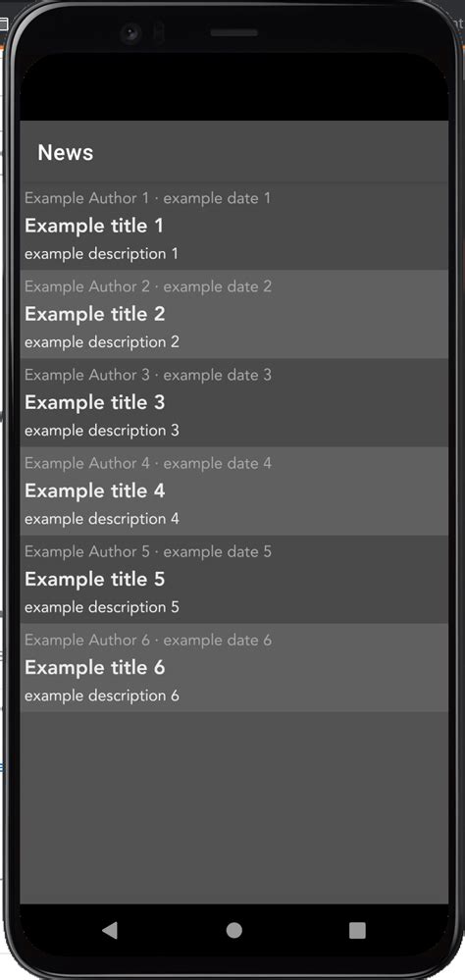Tap the Android back triangle icon
This screenshot has height=980, width=465.
pyautogui.click(x=110, y=931)
